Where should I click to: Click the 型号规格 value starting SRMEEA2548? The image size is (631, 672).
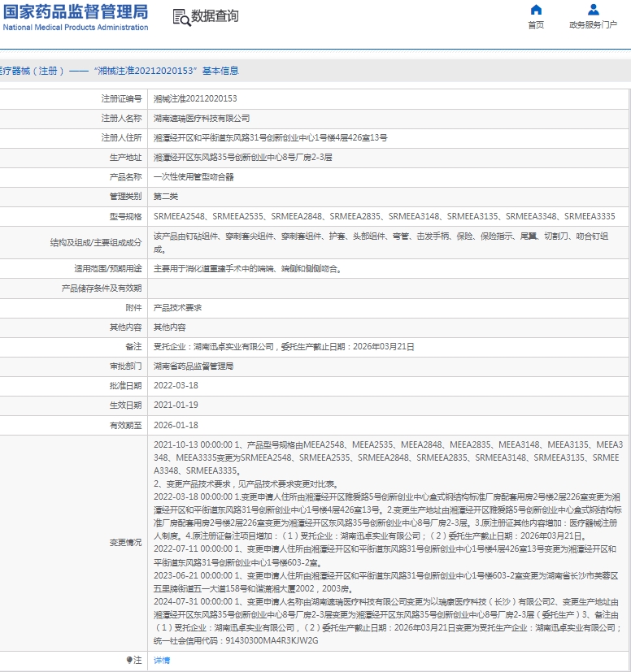coord(385,216)
